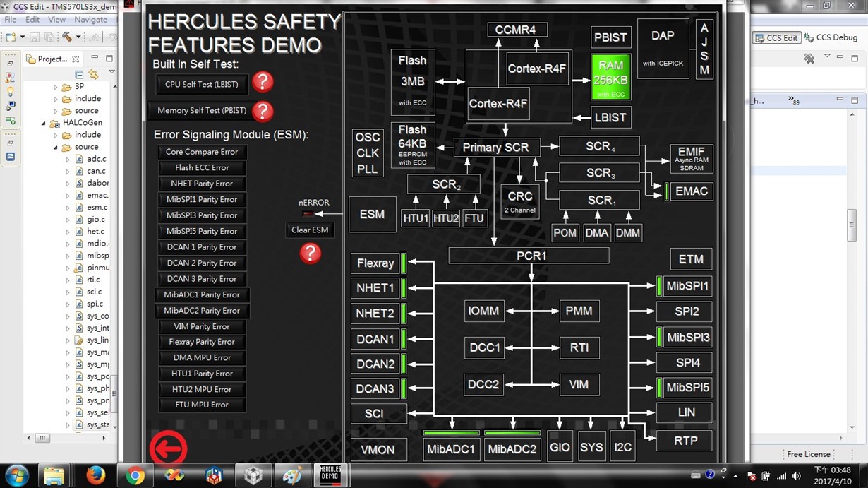Trigger the DMA MPU Error
This screenshot has height=488, width=868.
202,358
